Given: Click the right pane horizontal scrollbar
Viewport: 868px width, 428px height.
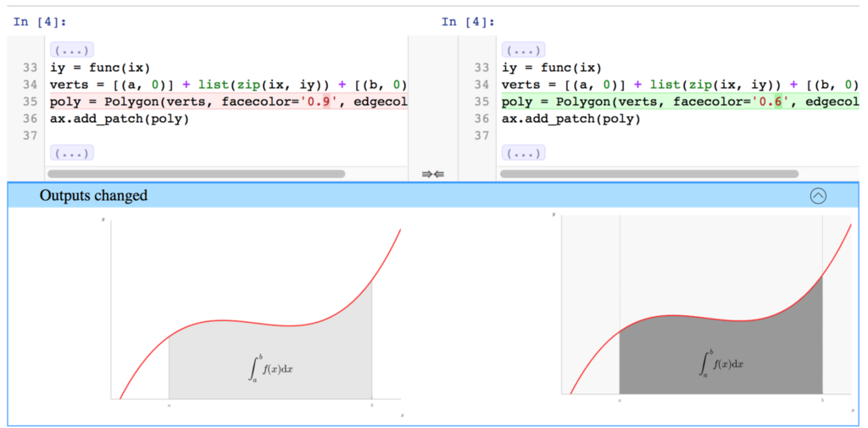Looking at the screenshot, I should (648, 174).
